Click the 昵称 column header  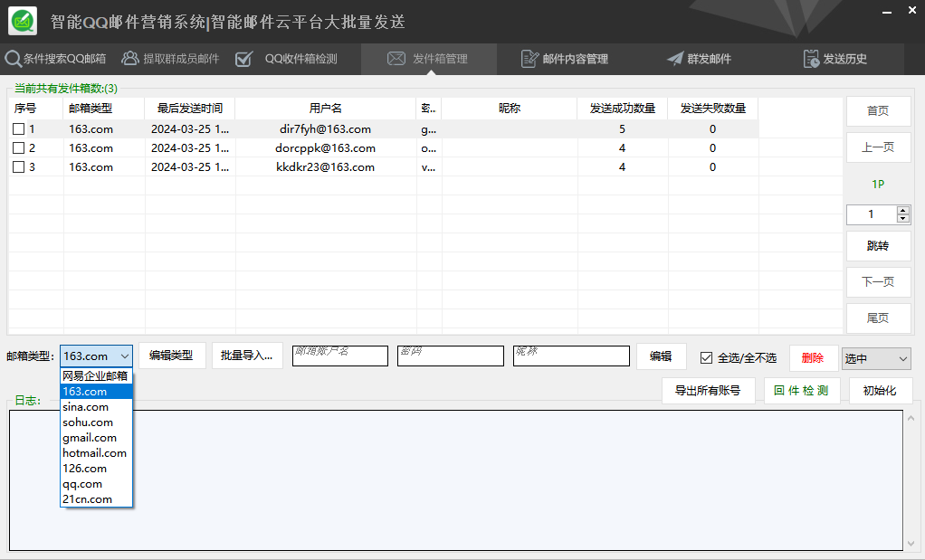pyautogui.click(x=510, y=109)
